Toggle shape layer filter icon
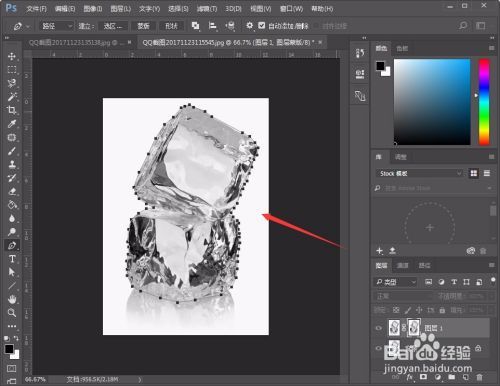The height and width of the screenshot is (386, 500). [x=466, y=282]
